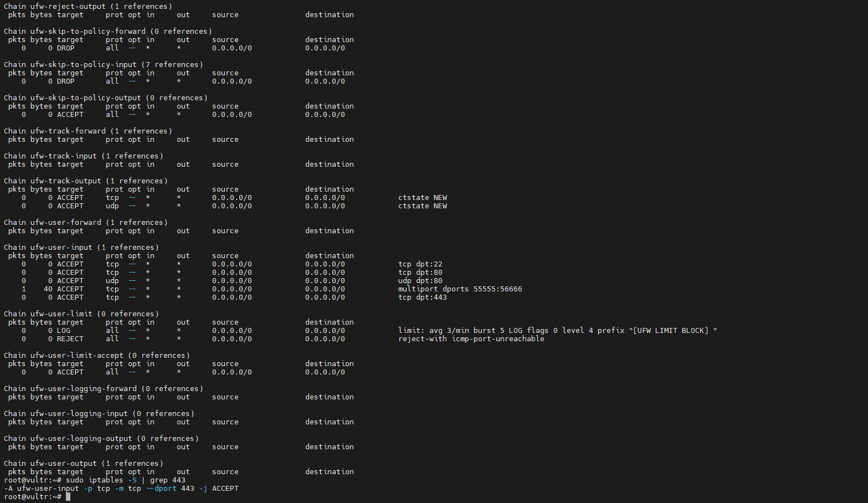The image size is (868, 503).
Task: Click the REJECT target in ufw-user-limit chain
Action: [70, 339]
